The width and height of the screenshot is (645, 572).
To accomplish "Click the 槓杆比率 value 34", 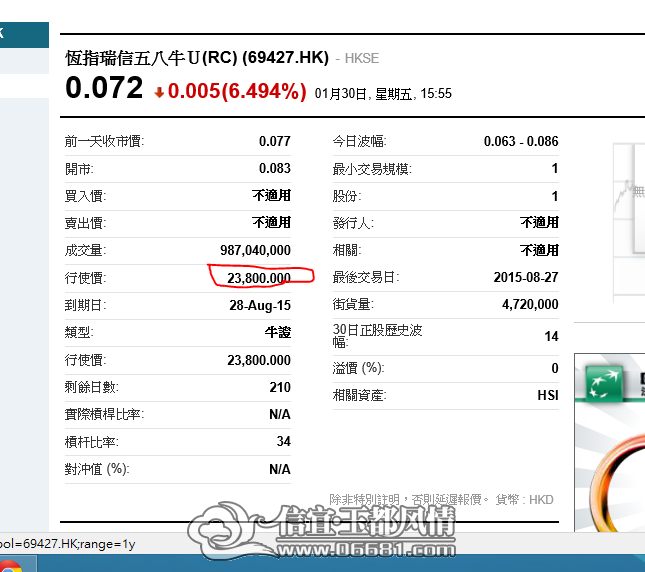I will (284, 442).
